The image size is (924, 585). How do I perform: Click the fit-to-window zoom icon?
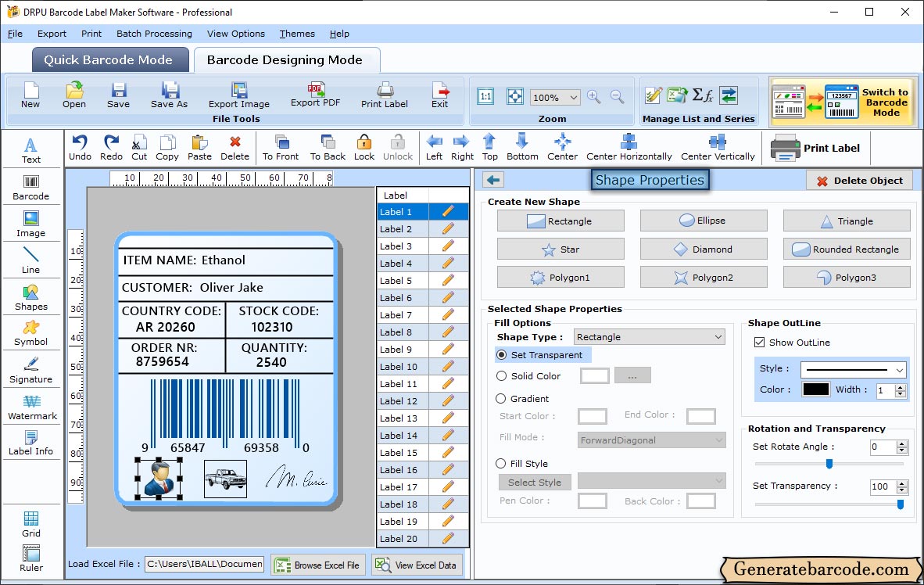[514, 96]
